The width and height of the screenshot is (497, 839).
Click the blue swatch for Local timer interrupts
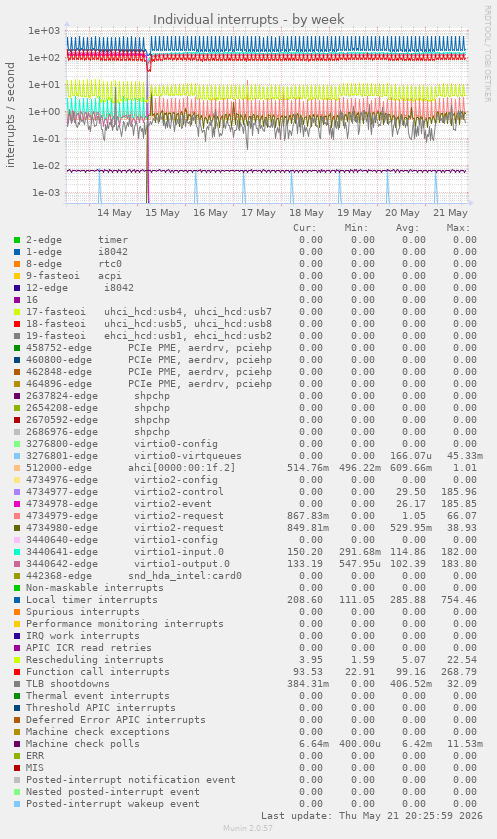17,600
